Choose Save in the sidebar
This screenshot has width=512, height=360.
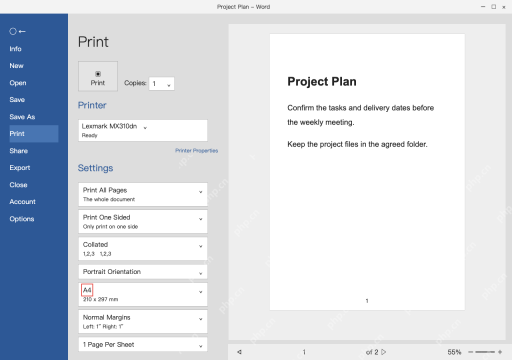click(x=17, y=100)
